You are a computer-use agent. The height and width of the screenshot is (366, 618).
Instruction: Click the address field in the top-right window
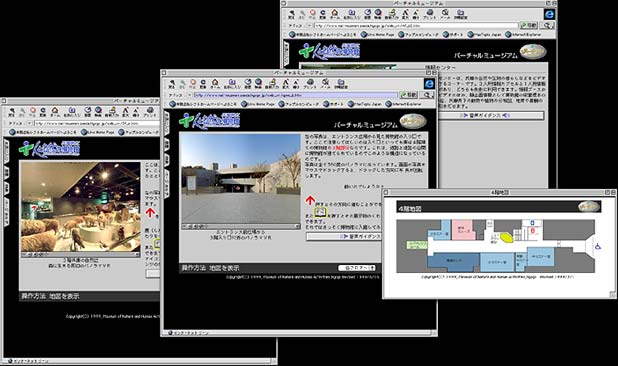[416, 26]
